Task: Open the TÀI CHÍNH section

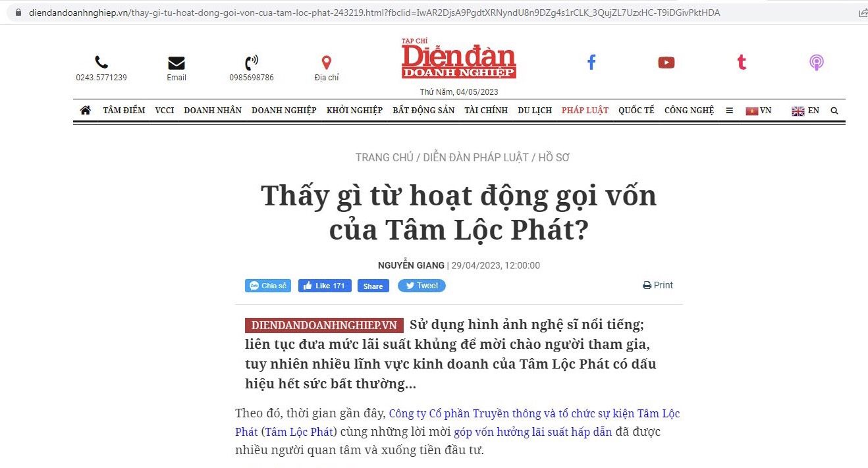Action: click(486, 111)
